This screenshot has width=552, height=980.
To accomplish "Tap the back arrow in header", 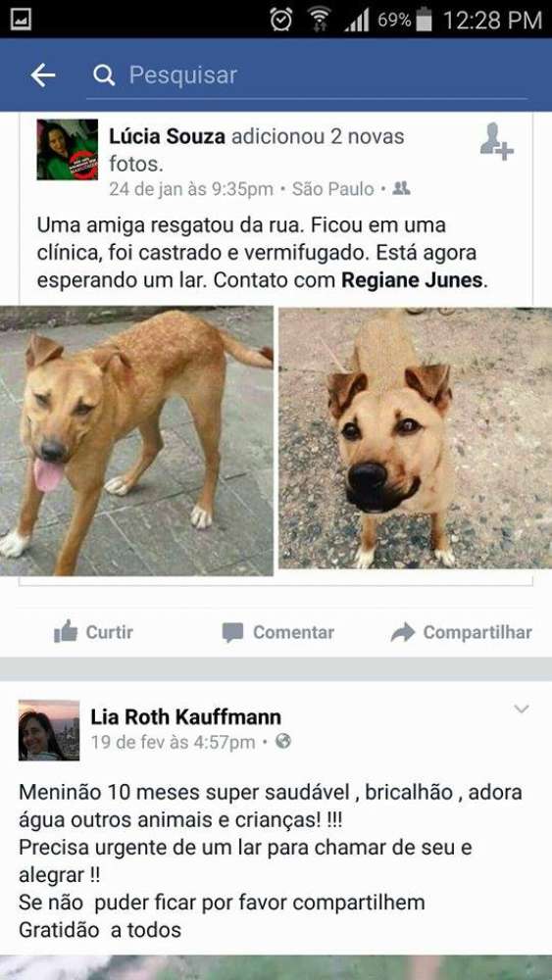I will [x=42, y=75].
